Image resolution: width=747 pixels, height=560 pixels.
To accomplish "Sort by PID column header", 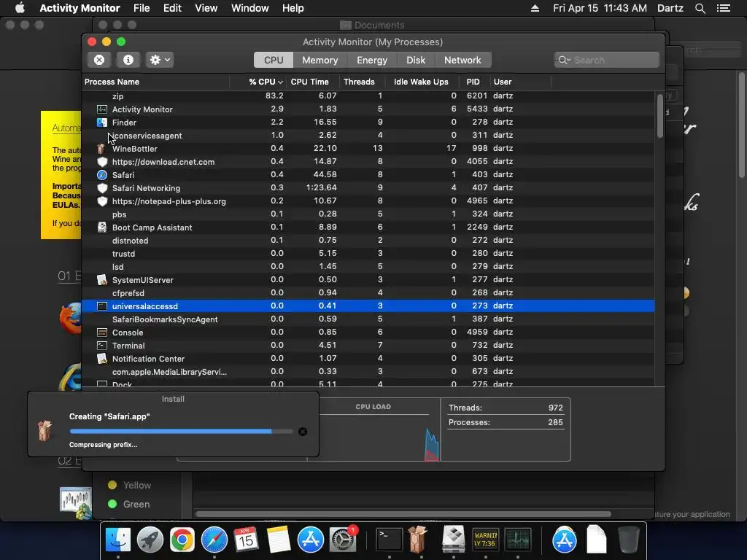I will (473, 82).
